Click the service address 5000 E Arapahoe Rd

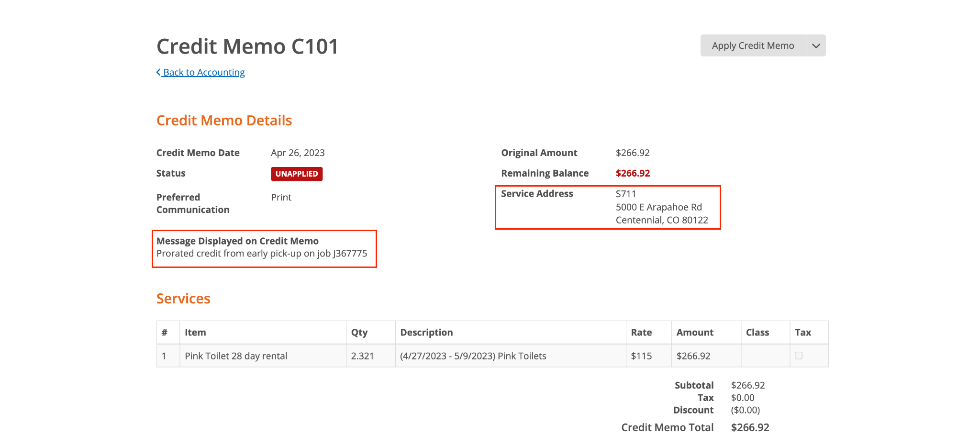click(x=658, y=207)
